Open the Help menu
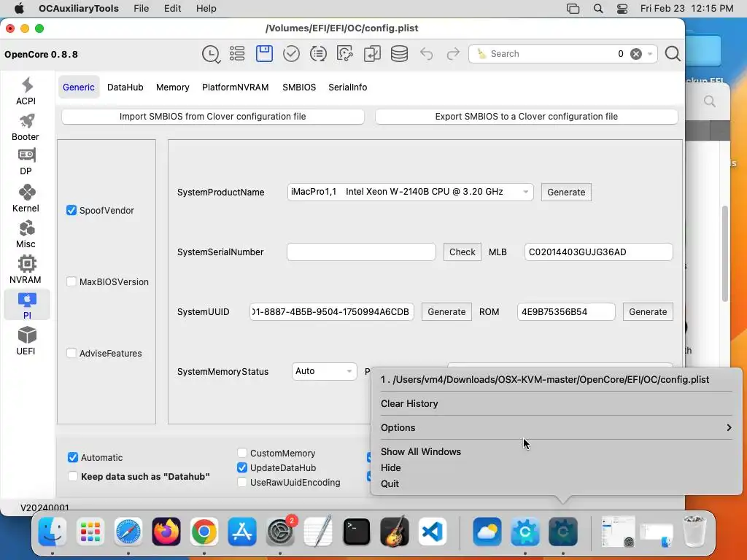 [x=206, y=9]
